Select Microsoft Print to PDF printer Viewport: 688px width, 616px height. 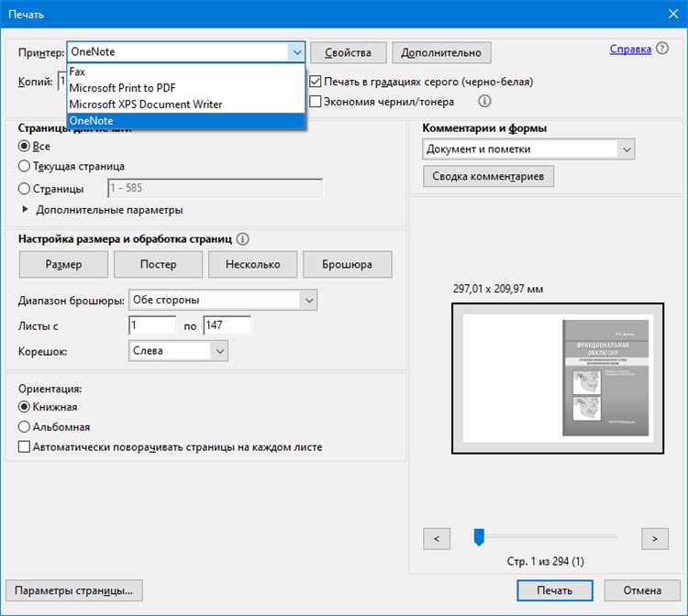pos(186,88)
